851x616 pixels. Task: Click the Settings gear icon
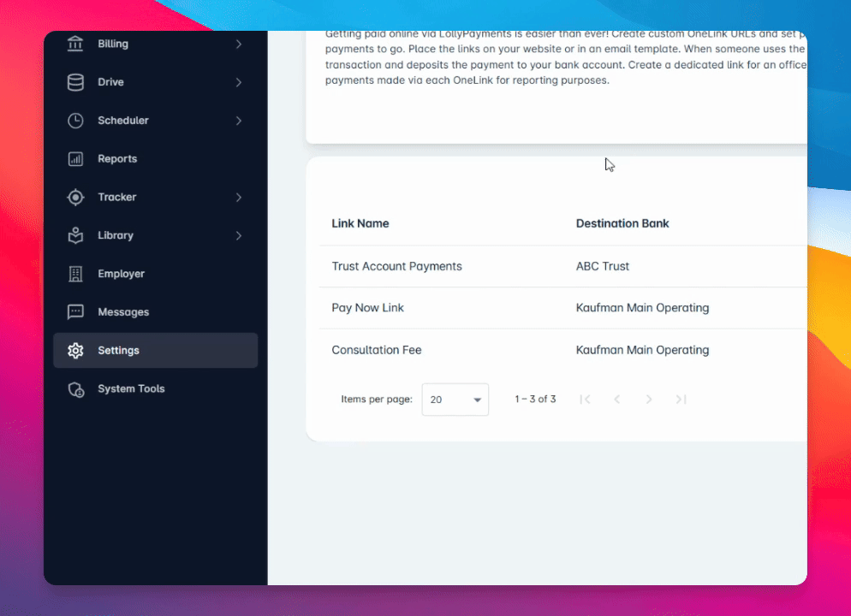(x=75, y=350)
